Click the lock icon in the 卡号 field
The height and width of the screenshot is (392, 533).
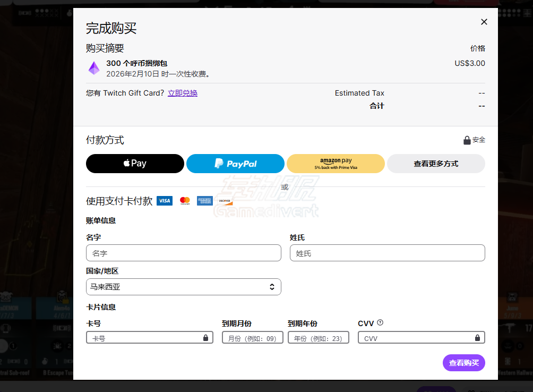coord(206,337)
